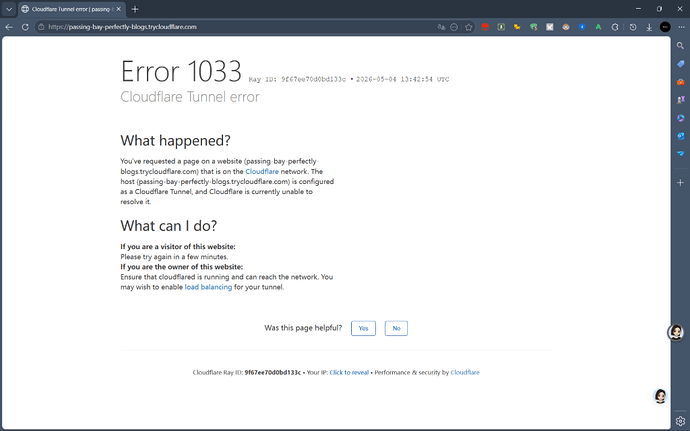690x431 pixels.
Task: Click the circled minus icon in address bar
Action: tap(454, 27)
